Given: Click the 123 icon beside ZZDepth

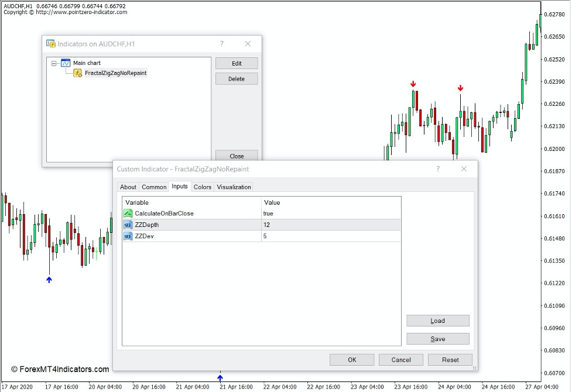Looking at the screenshot, I should (128, 225).
